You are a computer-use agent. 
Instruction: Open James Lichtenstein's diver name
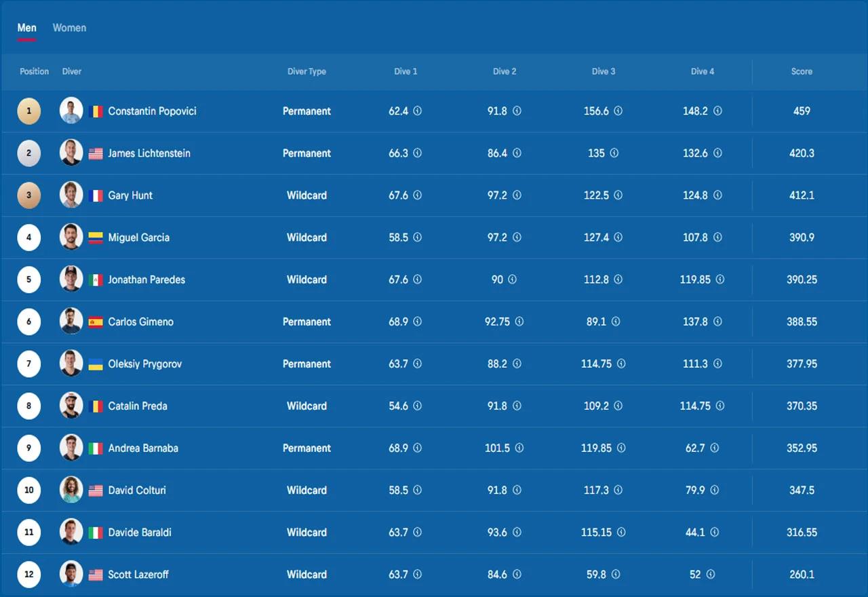click(149, 153)
